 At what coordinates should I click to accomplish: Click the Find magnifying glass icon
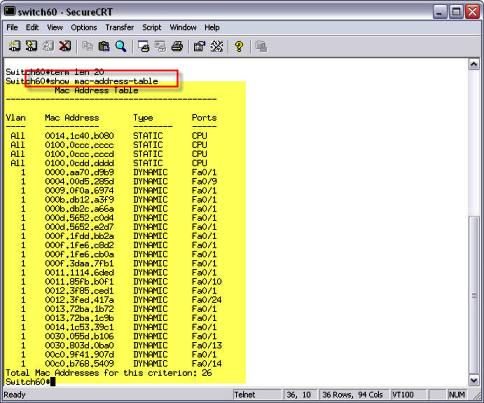[x=121, y=46]
